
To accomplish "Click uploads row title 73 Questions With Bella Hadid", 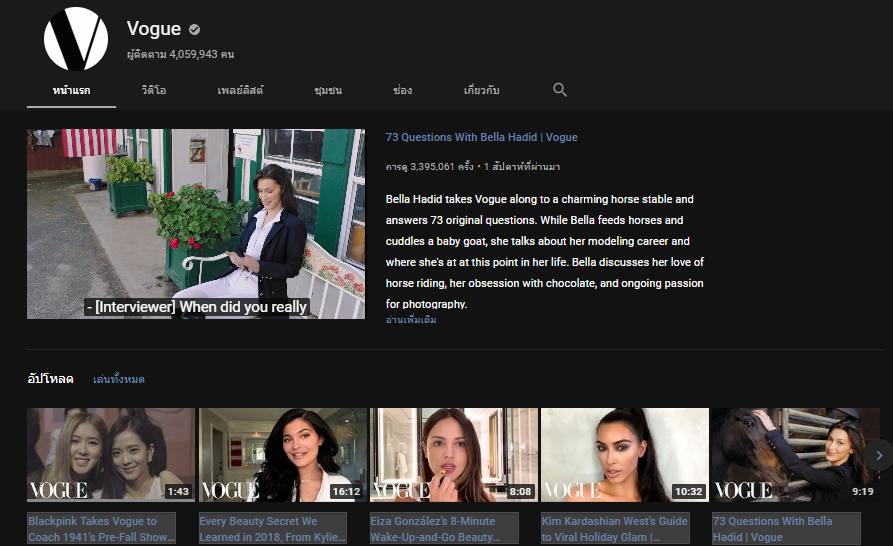I will 786,529.
